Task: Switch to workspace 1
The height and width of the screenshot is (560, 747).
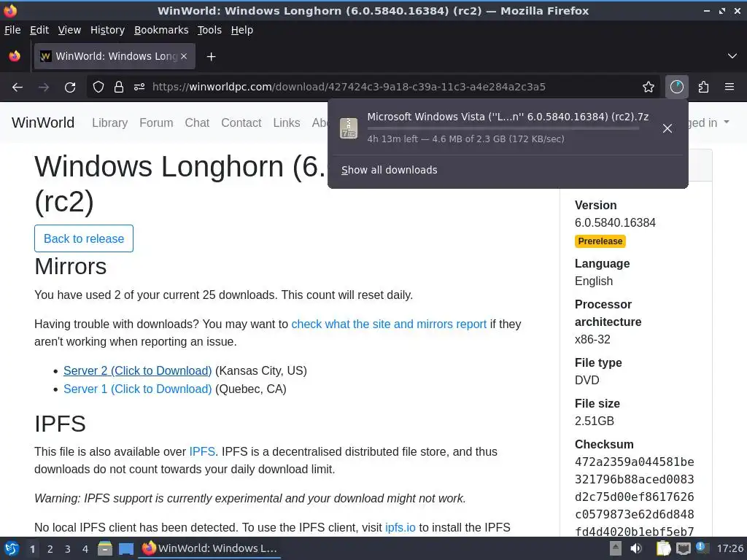Action: [x=32, y=549]
